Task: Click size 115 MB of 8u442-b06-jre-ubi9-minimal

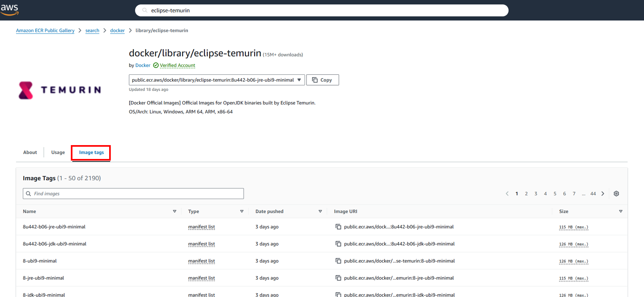Action: coord(573,227)
